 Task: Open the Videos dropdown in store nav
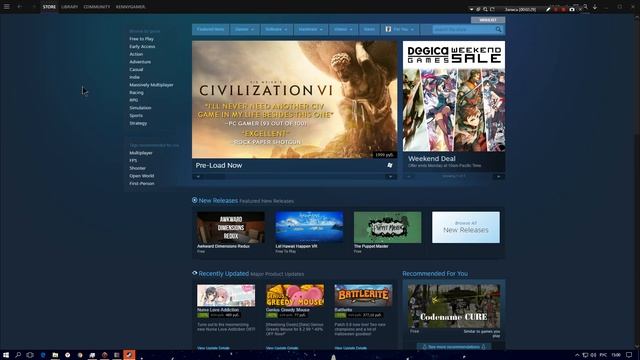tap(343, 29)
